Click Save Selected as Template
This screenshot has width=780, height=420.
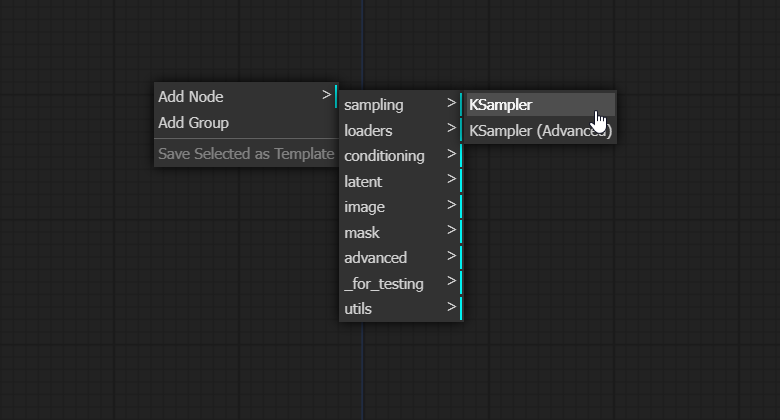pyautogui.click(x=246, y=154)
